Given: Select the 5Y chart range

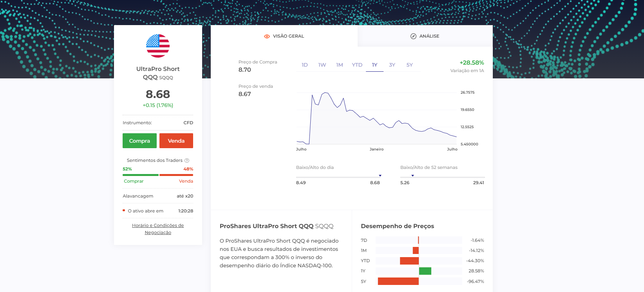Looking at the screenshot, I should pos(410,65).
